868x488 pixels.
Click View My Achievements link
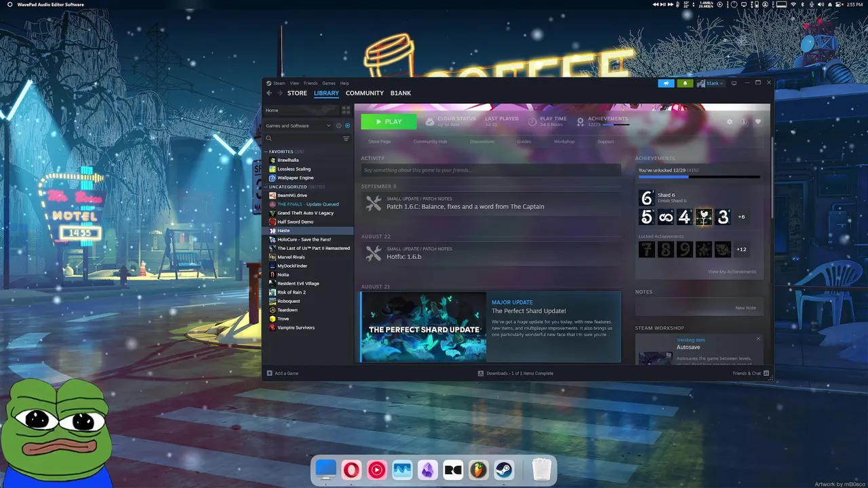tap(732, 272)
